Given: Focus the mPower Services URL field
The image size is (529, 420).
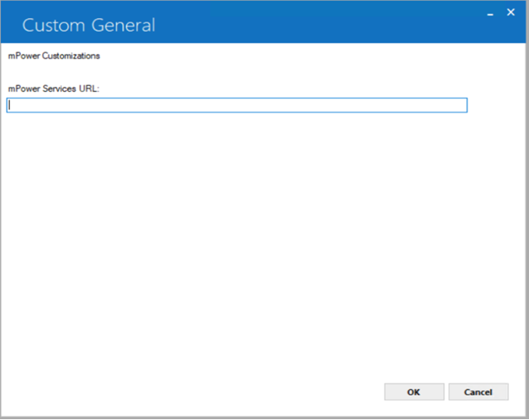Looking at the screenshot, I should point(237,105).
